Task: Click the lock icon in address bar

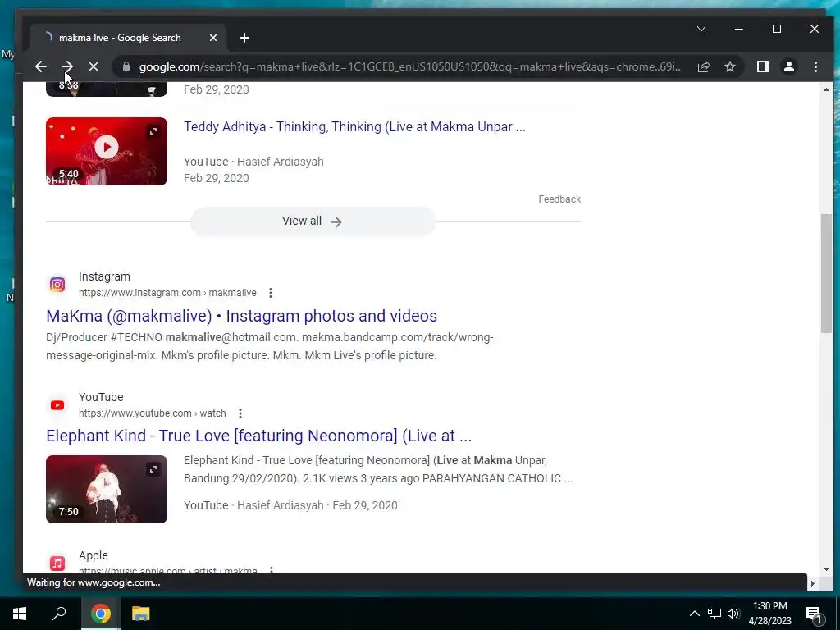Action: point(126,66)
